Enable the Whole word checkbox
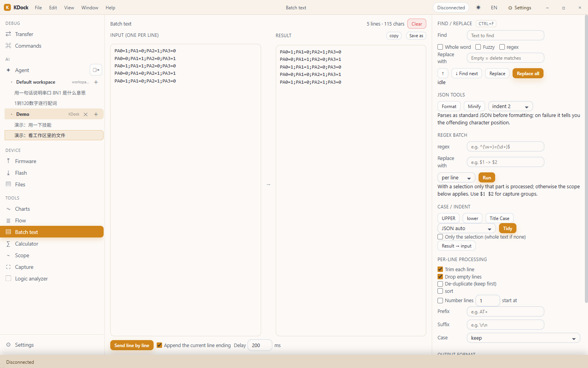The image size is (588, 368). 440,47
